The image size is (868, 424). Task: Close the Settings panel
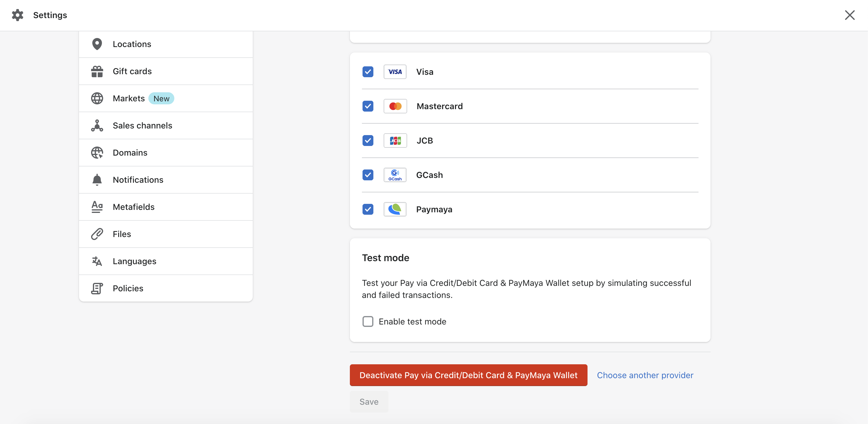point(850,15)
